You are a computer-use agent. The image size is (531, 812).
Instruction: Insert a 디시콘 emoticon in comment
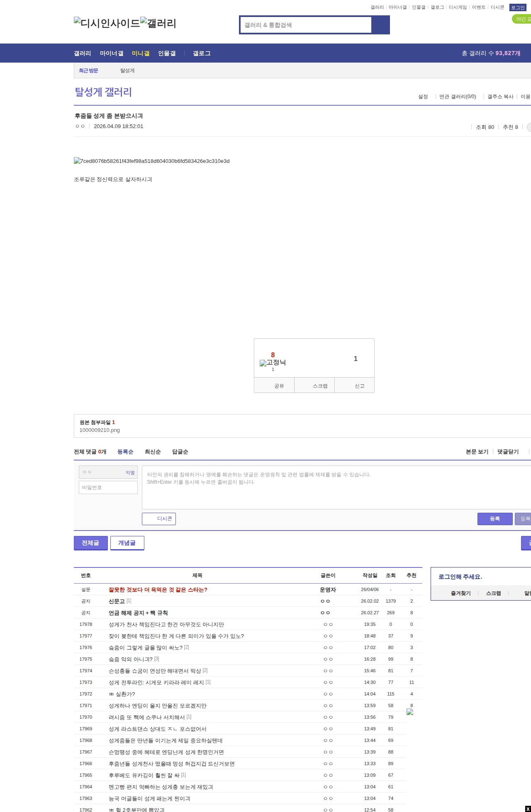point(159,519)
